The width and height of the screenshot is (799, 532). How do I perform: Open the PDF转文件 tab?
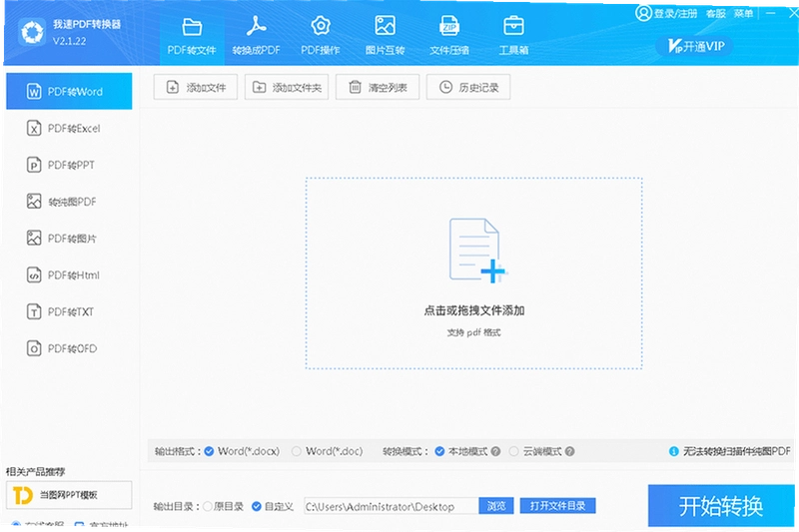click(192, 37)
